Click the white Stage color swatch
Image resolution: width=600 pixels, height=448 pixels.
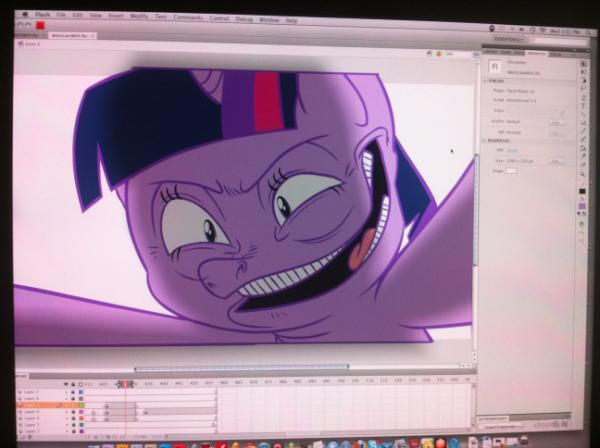click(x=512, y=171)
